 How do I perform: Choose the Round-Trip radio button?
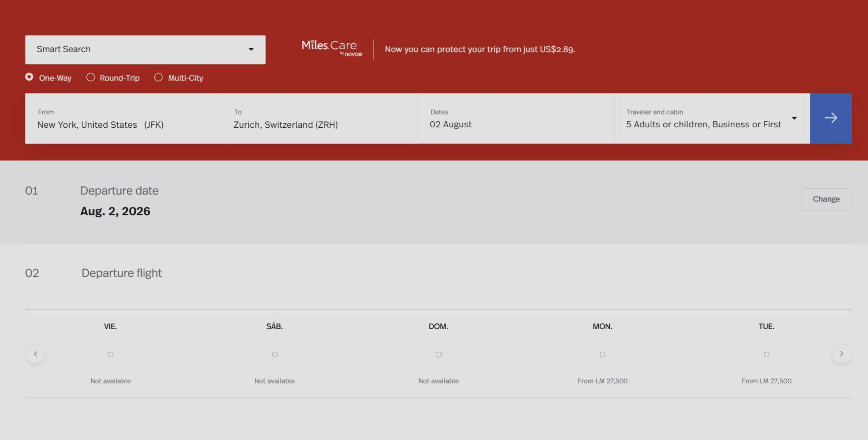pos(91,77)
